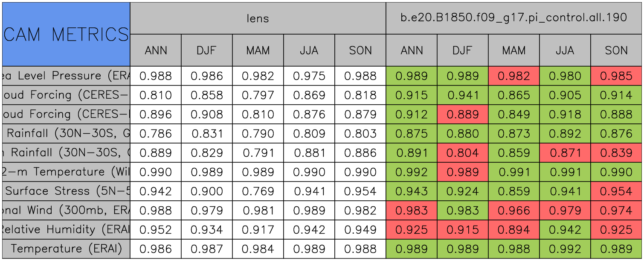Click the red 0.804 cell
This screenshot has height=261, width=644.
point(462,153)
